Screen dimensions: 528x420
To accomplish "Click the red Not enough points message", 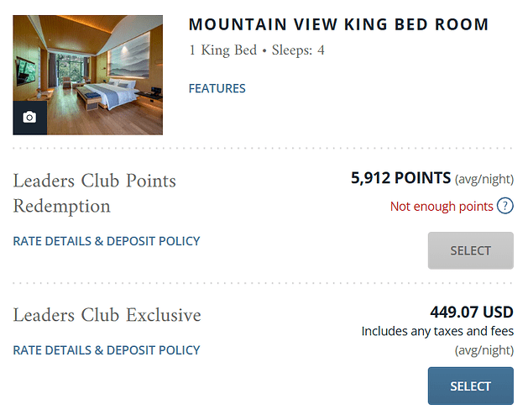I will [x=442, y=207].
